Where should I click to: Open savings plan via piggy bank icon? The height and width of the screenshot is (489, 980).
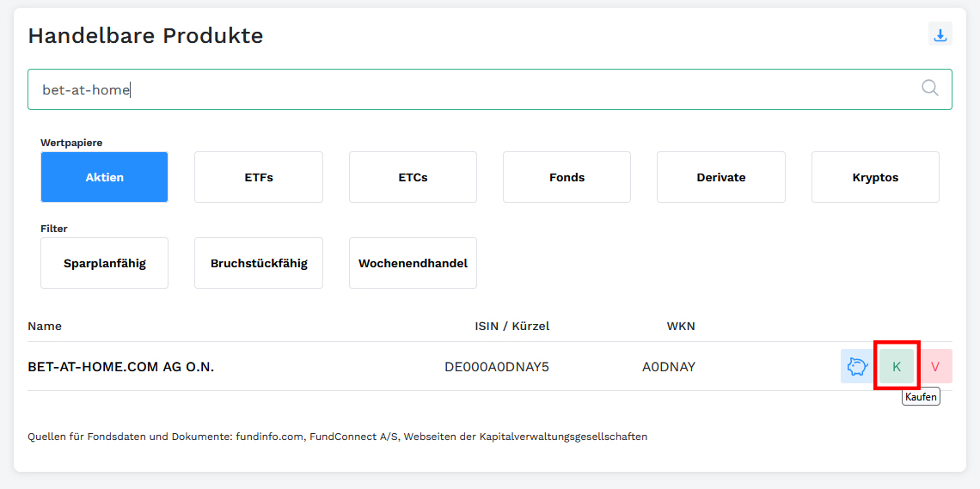tap(856, 367)
